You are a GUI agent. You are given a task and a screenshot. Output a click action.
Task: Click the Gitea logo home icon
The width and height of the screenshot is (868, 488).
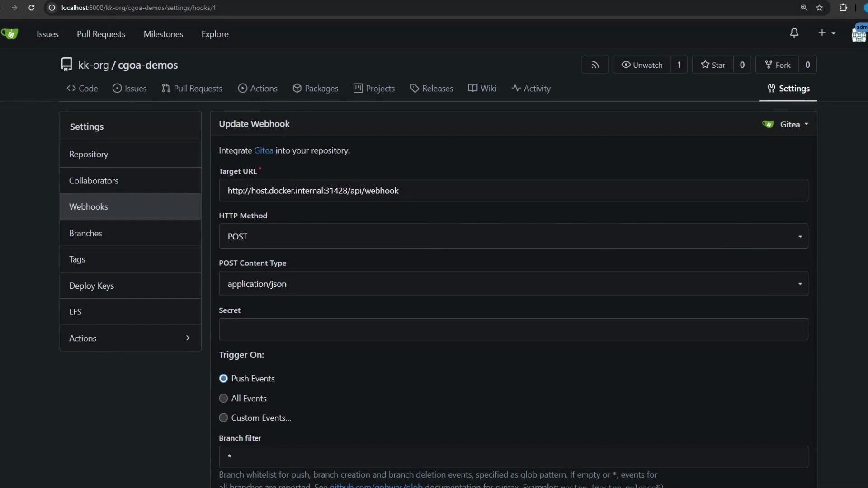click(x=9, y=34)
